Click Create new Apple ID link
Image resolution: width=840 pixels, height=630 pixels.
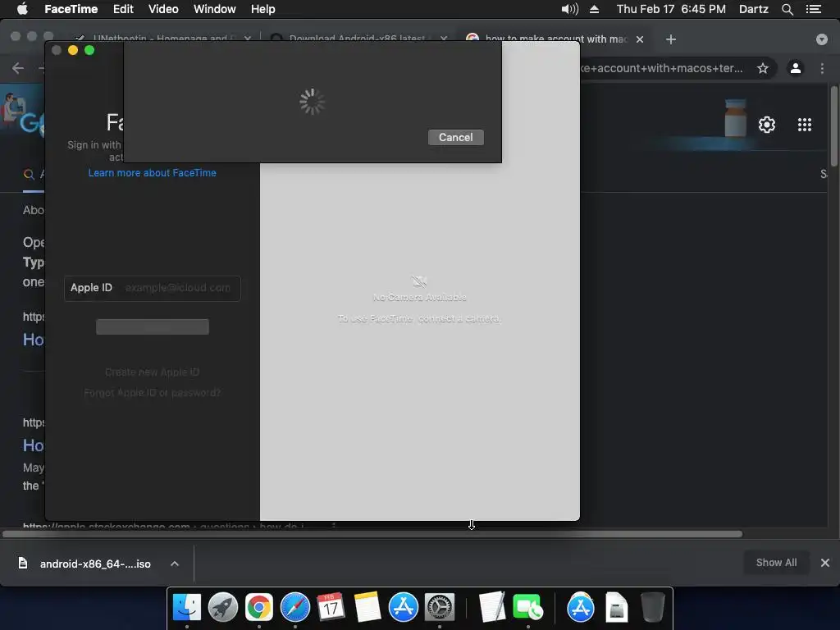click(152, 372)
